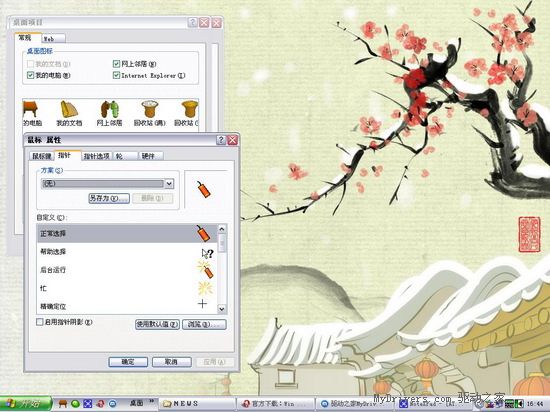Click the blue square quick launch icon
550x412 pixels.
click(87, 404)
